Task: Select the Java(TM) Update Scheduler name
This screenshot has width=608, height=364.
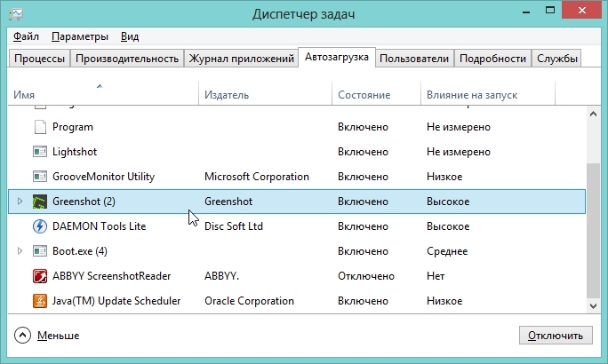Action: click(x=116, y=301)
